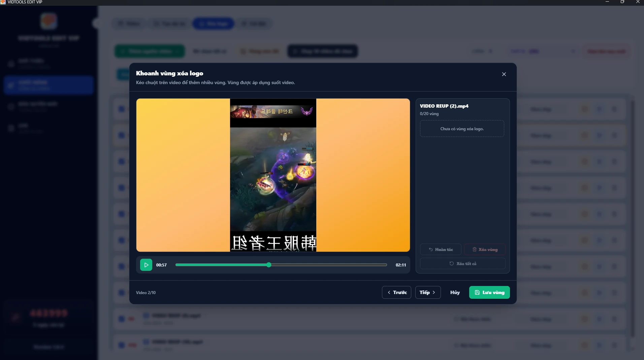Click the '0/20 vùng' counter
644x360 pixels.
pyautogui.click(x=429, y=114)
